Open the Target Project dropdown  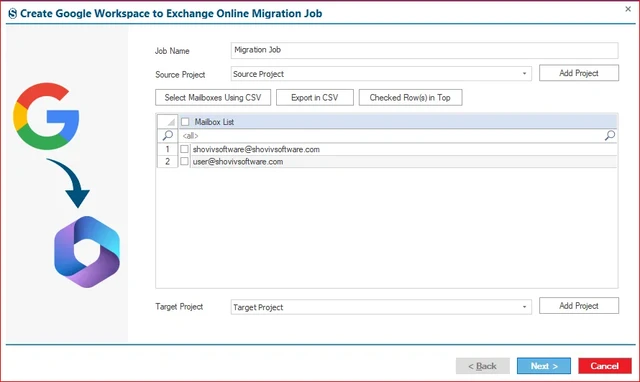[524, 307]
